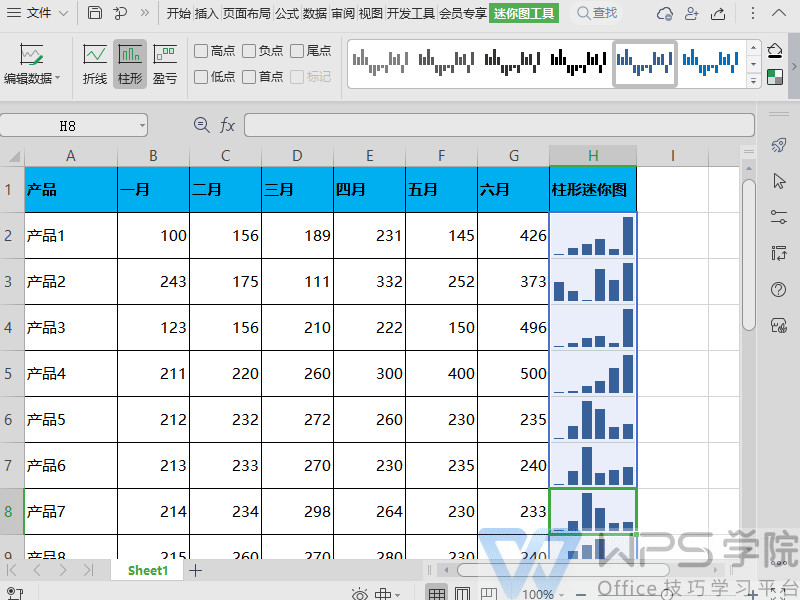Viewport: 800px width, 600px height.
Task: Open the 插入 ribbon tab
Action: [x=206, y=13]
